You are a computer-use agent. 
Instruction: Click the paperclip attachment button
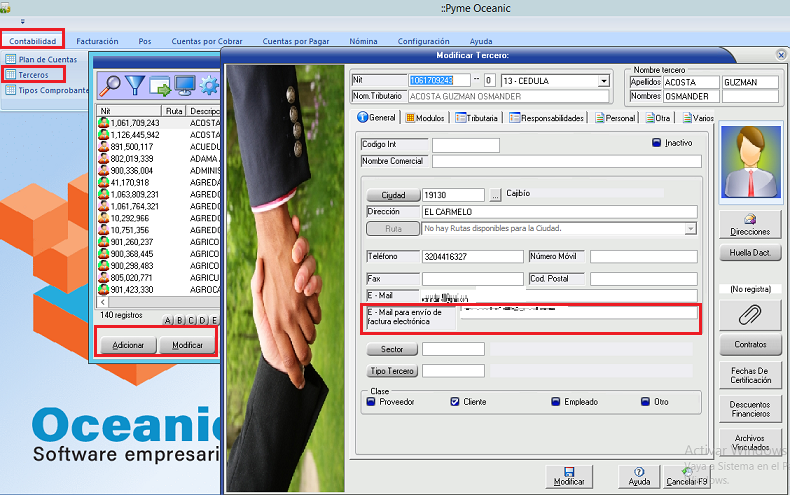(750, 315)
